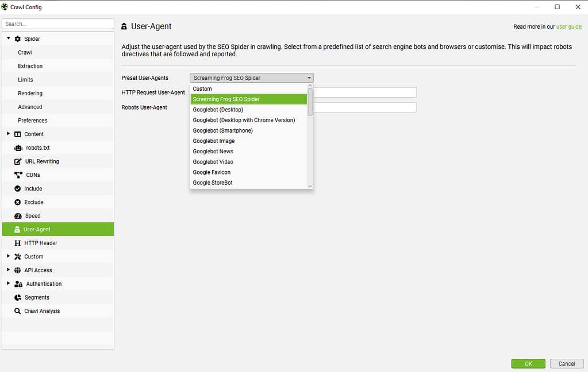Select Googlebot Image user-agent
This screenshot has height=372, width=588.
click(249, 141)
